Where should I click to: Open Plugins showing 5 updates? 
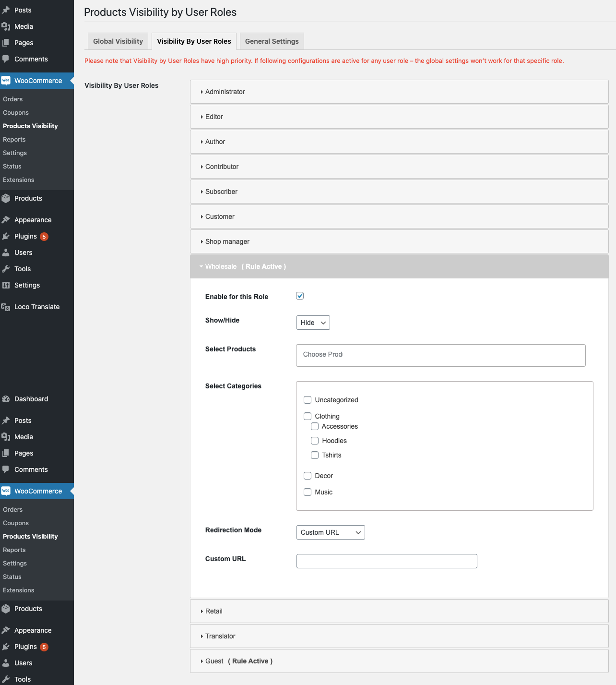click(x=25, y=236)
